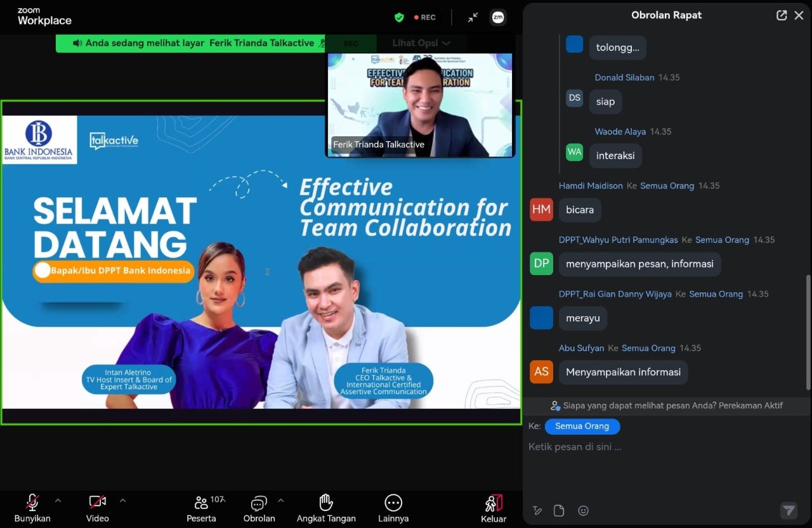Unmute the microphone with the Bunyikan button
Screen dimensions: 812x528
[32, 508]
